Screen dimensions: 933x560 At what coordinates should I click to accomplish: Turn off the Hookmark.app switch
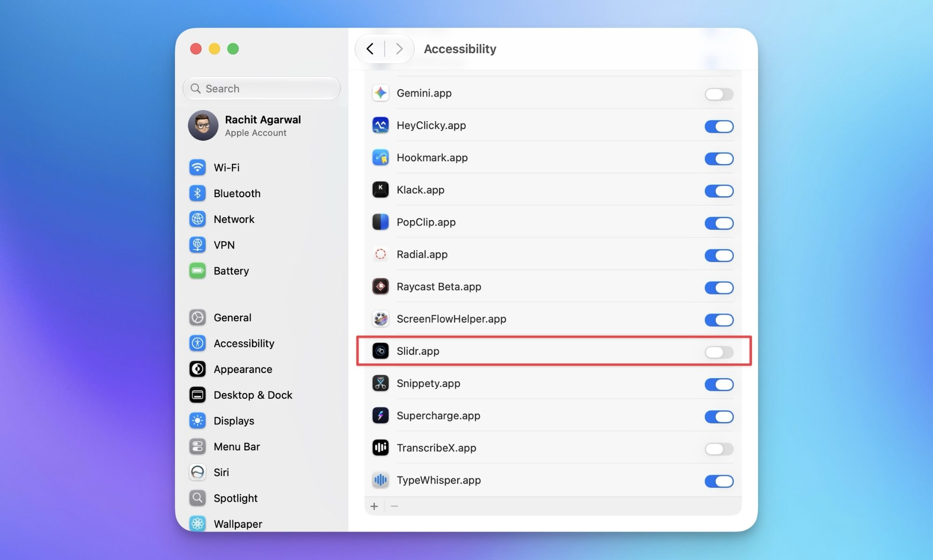pyautogui.click(x=719, y=159)
